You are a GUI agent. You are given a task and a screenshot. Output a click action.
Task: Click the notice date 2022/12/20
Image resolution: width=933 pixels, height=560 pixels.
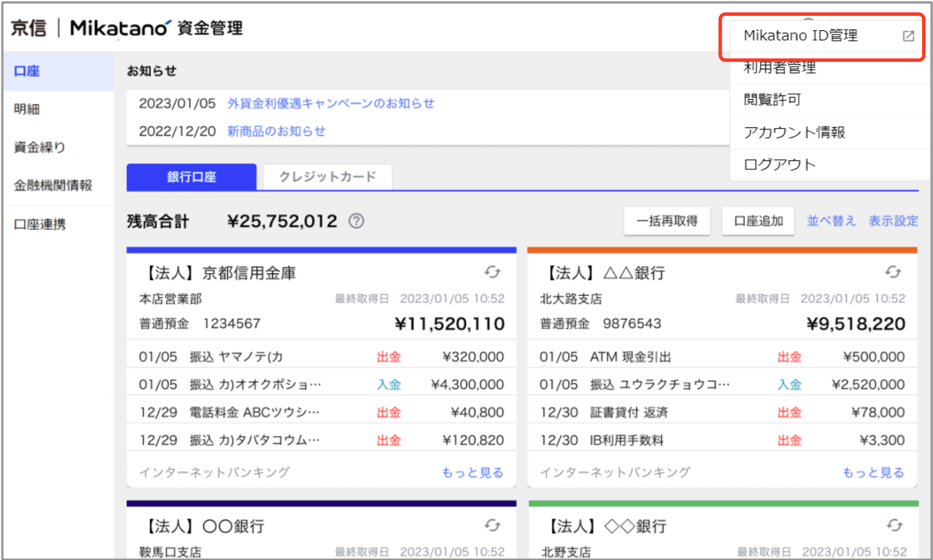178,131
